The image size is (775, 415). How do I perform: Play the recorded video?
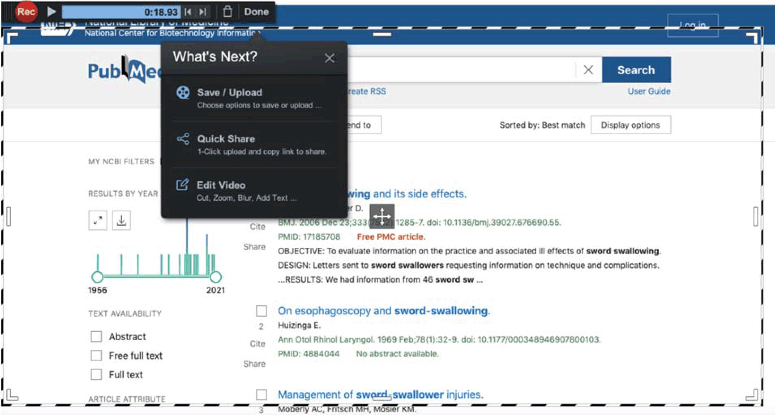coord(51,11)
